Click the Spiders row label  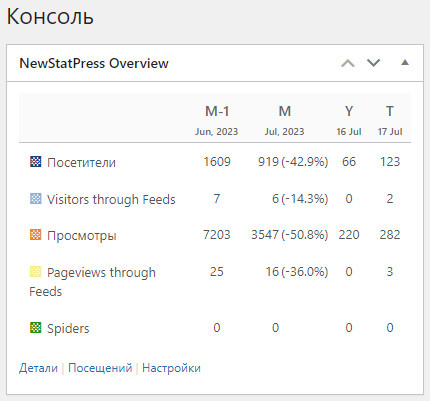pyautogui.click(x=68, y=329)
